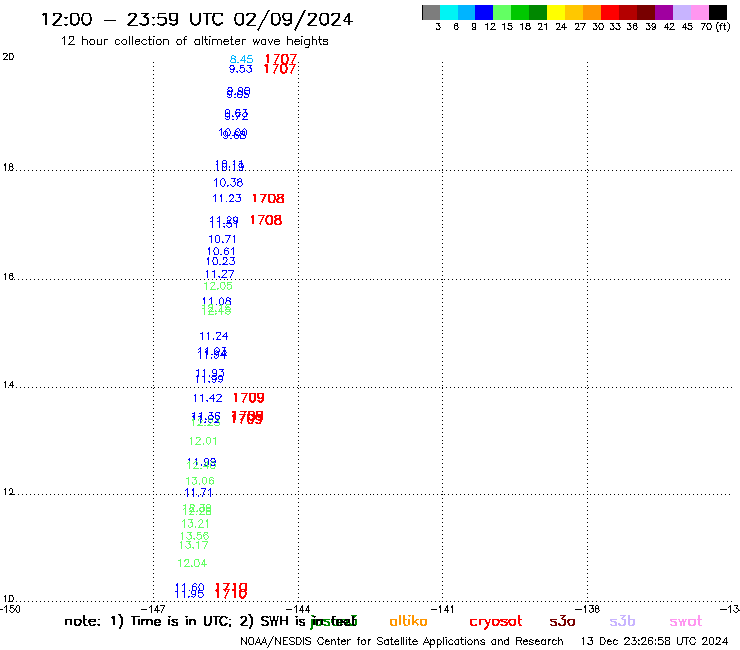Select the wave height value 11.42
This screenshot has height=650, width=740.
pyautogui.click(x=207, y=398)
